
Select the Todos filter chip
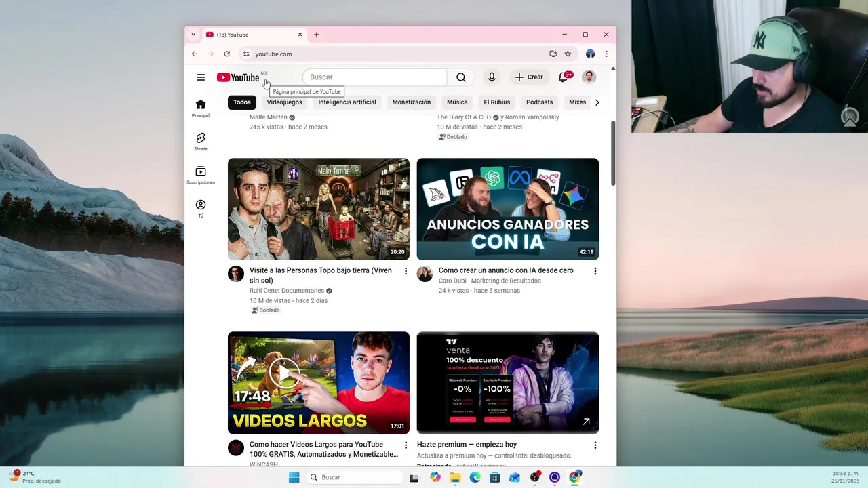242,102
